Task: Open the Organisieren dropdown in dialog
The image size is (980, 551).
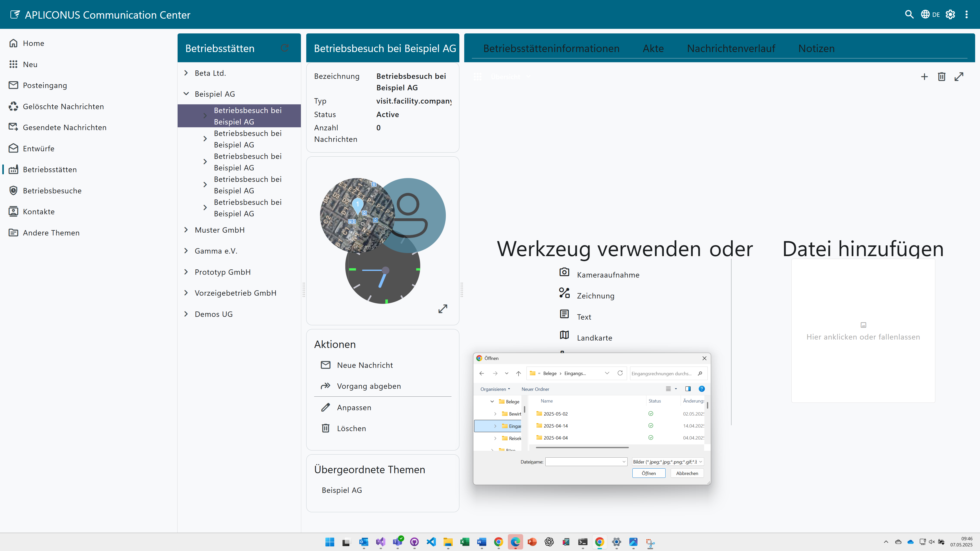Action: pyautogui.click(x=495, y=389)
